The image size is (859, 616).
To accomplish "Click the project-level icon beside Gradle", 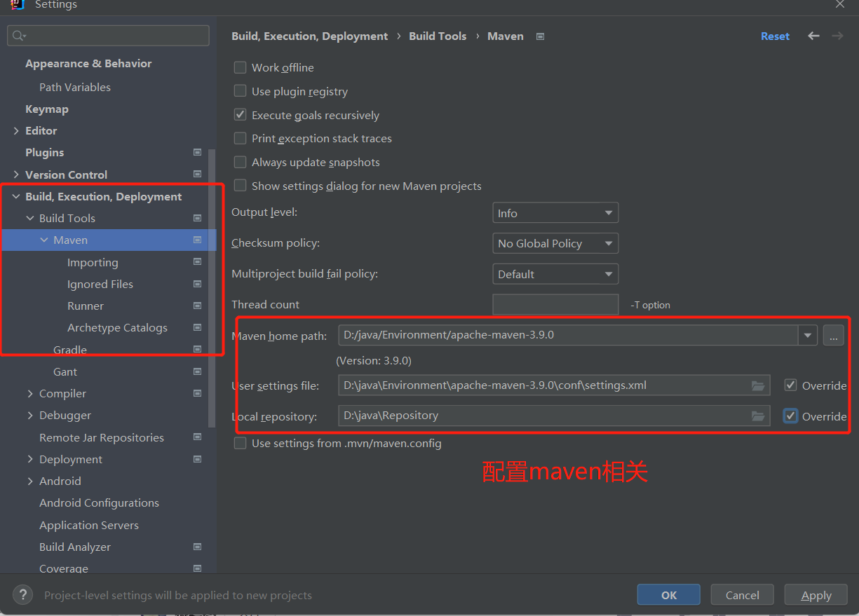I will tap(197, 349).
